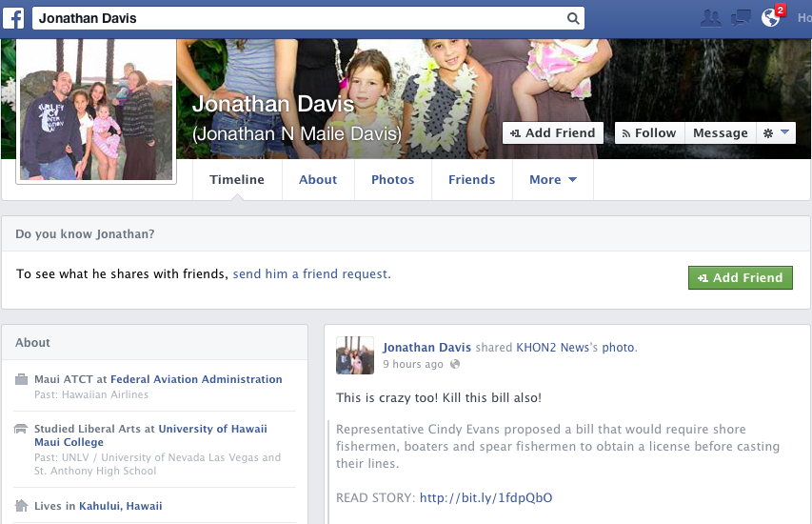This screenshot has height=524, width=812.
Task: Click the Follow button on cover
Action: click(648, 133)
